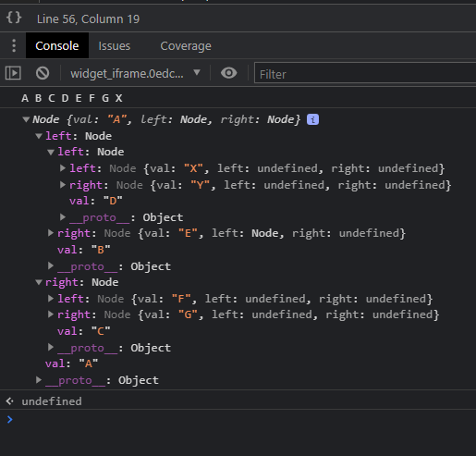Click the 'Line 56, Column 19' status text
The width and height of the screenshot is (476, 456).
pos(88,19)
